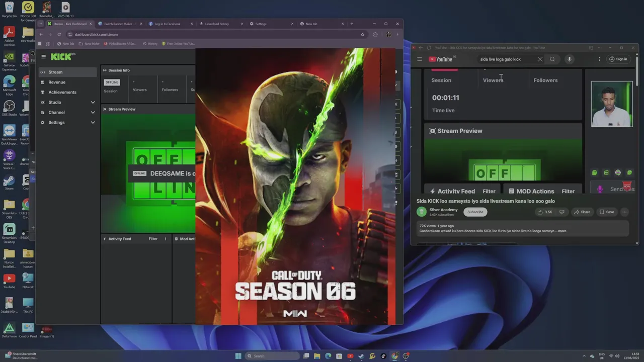This screenshot has height=362, width=644.
Task: Open Control Panel desktop icon
Action: (x=28, y=330)
